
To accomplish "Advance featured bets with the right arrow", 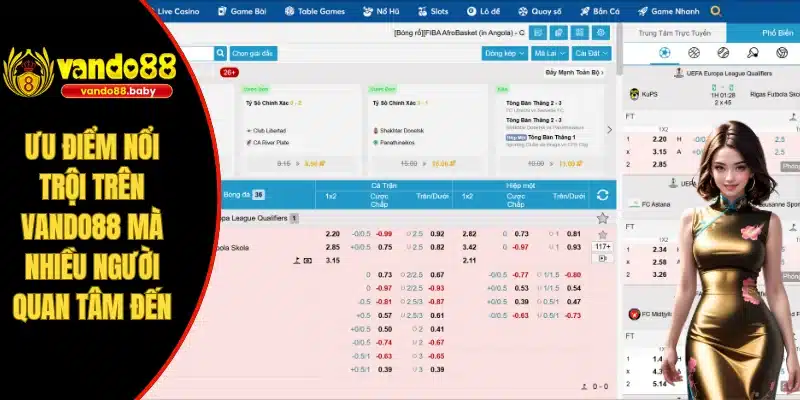I will click(x=609, y=130).
